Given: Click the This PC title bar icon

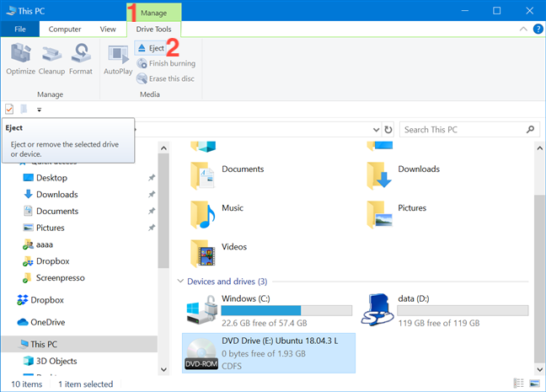Looking at the screenshot, I should point(11,11).
